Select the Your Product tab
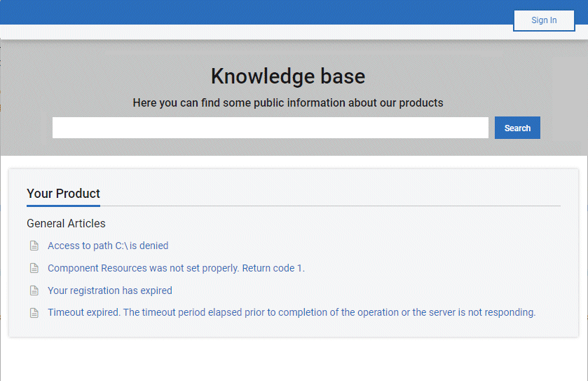The width and height of the screenshot is (588, 381). [63, 194]
